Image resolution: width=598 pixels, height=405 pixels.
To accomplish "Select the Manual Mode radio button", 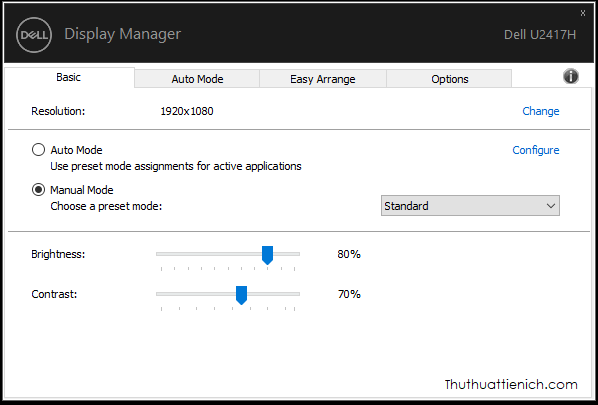I will [x=38, y=190].
